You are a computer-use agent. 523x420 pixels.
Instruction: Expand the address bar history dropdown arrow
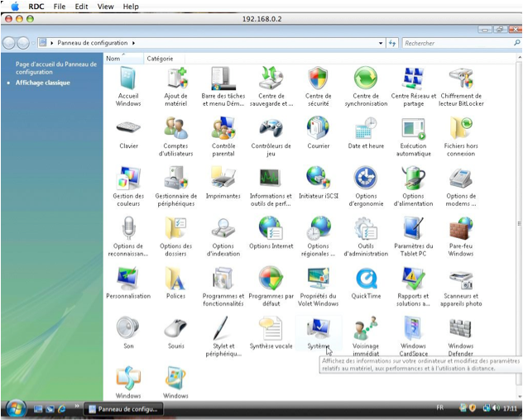coord(381,43)
